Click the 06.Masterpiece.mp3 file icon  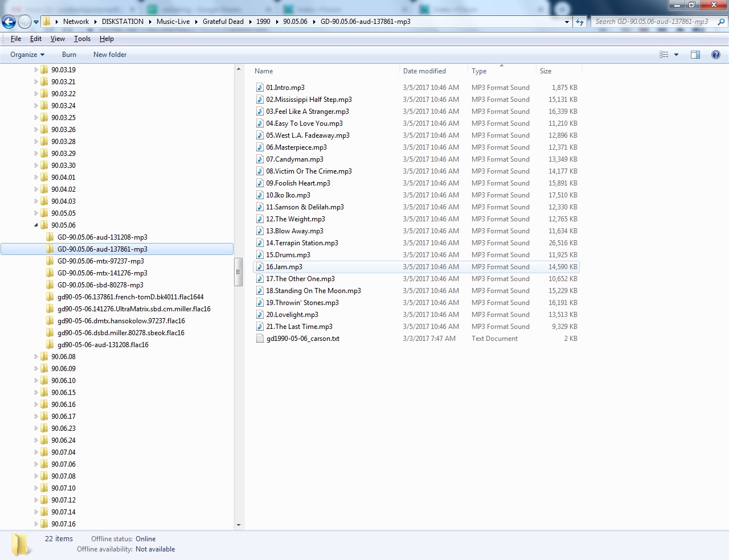coord(260,147)
